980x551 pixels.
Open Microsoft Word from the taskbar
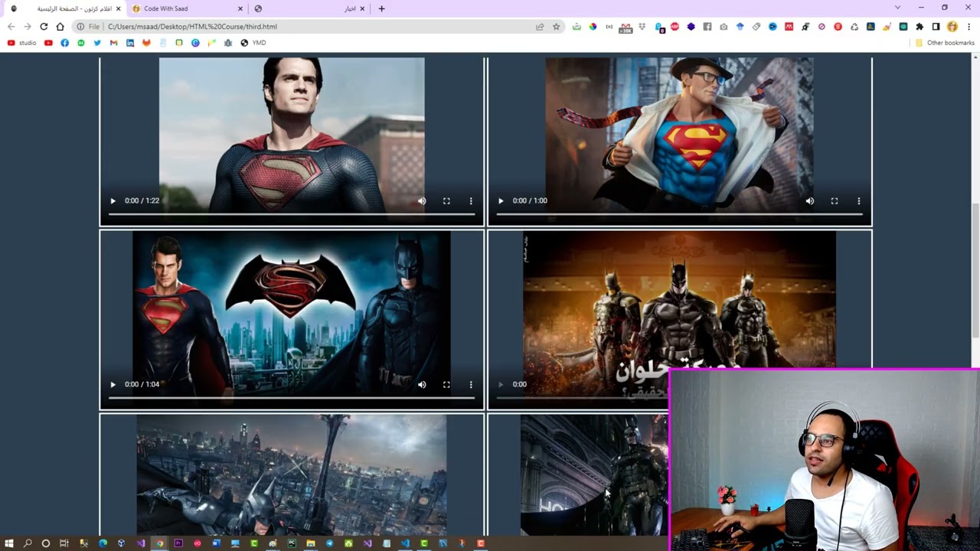pyautogui.click(x=216, y=543)
